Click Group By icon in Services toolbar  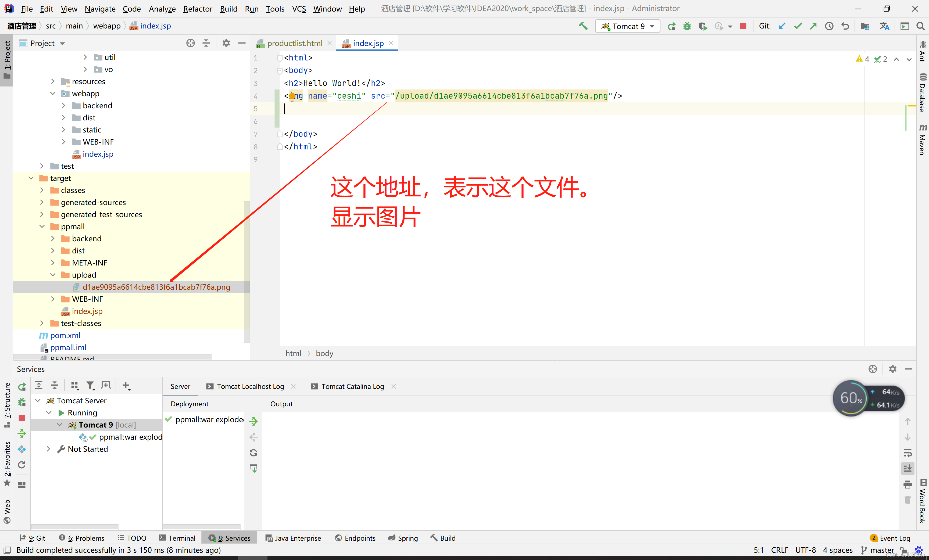[75, 386]
